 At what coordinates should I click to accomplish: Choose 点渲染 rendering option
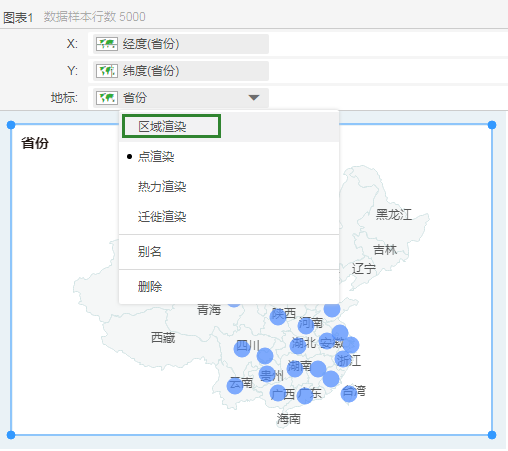(229, 157)
